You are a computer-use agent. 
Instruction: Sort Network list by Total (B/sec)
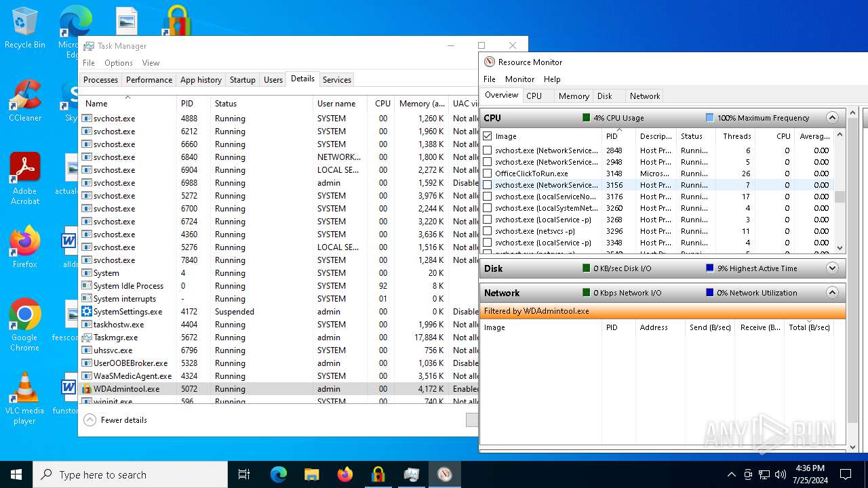[809, 327]
